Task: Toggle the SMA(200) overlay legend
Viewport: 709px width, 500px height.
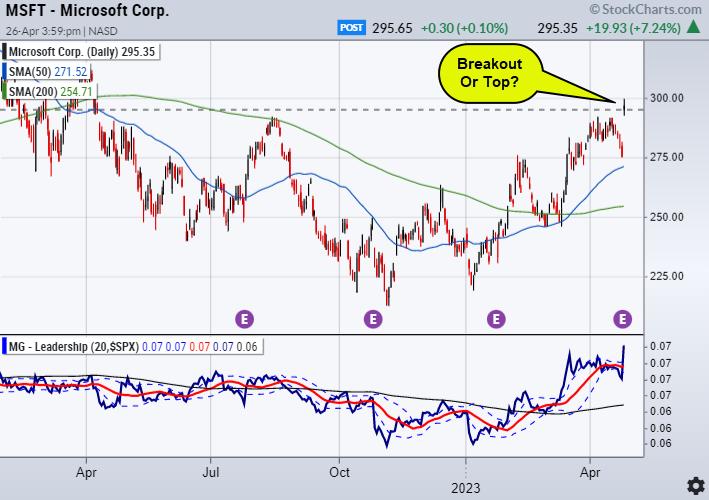Action: [x=55, y=92]
